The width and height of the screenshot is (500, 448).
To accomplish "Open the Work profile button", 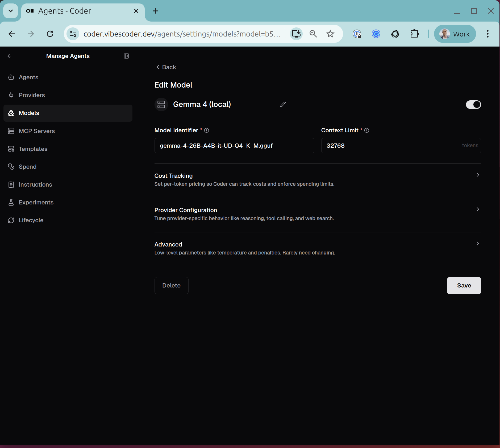I will click(x=455, y=34).
